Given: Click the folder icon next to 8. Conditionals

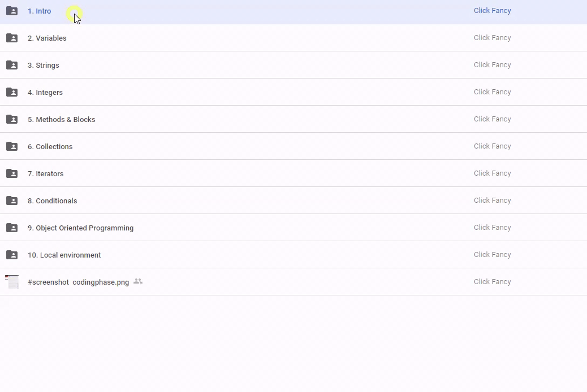Looking at the screenshot, I should coord(12,201).
